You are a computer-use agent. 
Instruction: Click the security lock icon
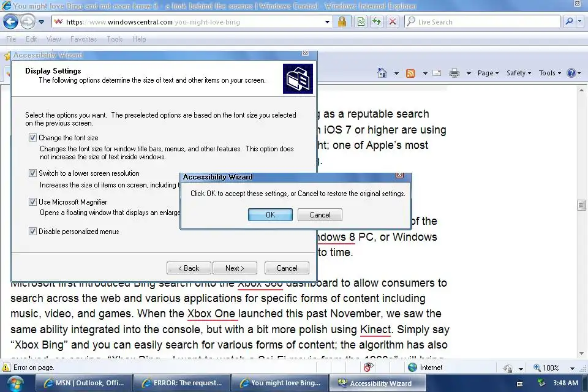pos(342,22)
